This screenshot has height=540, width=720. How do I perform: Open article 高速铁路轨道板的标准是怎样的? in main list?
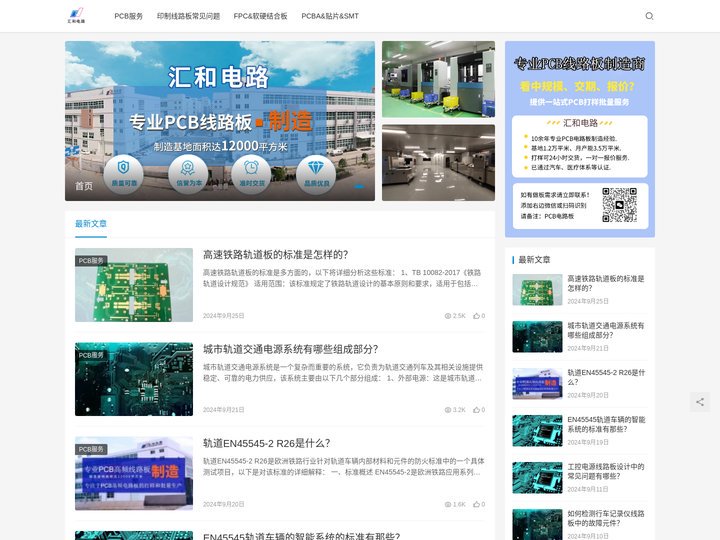coord(276,254)
